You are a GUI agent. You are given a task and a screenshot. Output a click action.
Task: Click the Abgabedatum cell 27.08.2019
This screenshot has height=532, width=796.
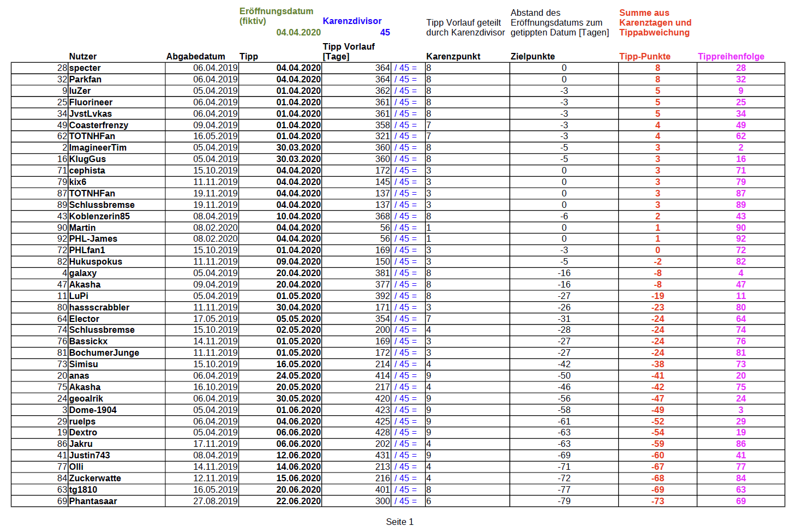pos(216,501)
